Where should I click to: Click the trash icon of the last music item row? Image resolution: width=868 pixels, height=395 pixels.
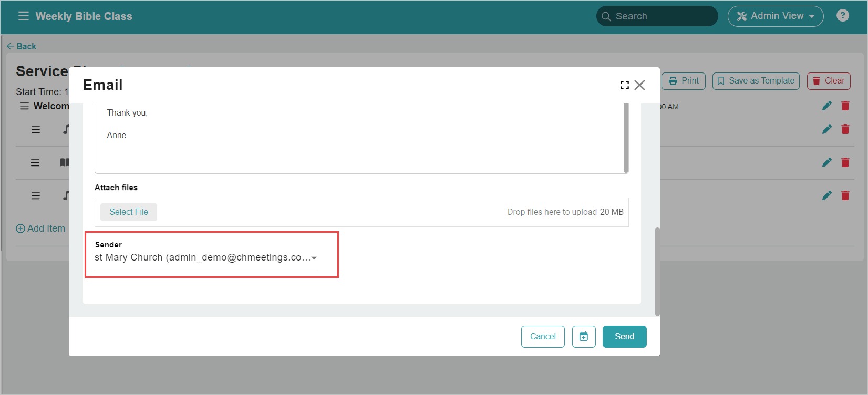845,195
